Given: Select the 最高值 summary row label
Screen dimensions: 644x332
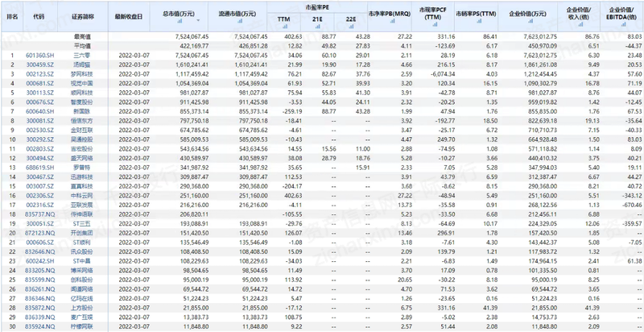Looking at the screenshot, I should [82, 36].
